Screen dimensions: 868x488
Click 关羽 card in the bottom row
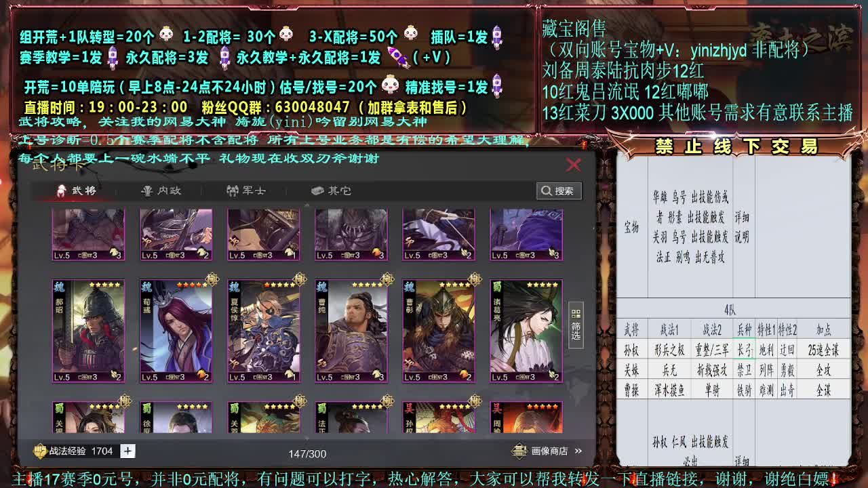[264, 418]
